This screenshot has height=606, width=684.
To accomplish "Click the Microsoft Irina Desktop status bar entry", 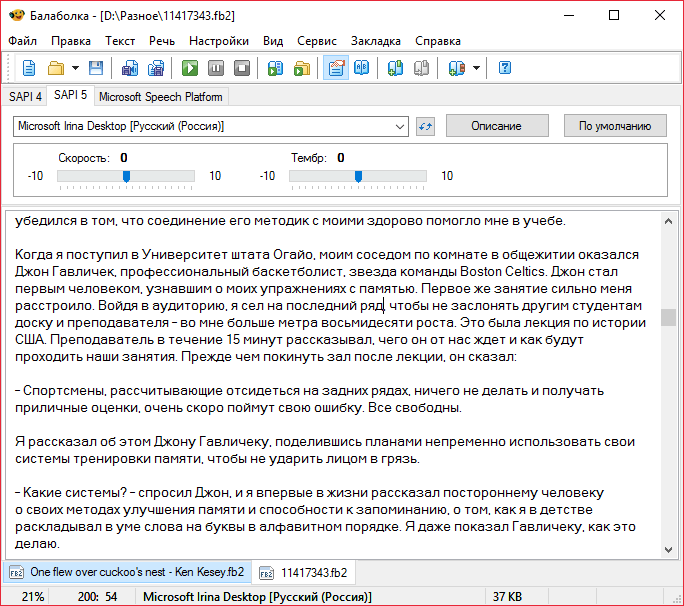I will pos(257,596).
